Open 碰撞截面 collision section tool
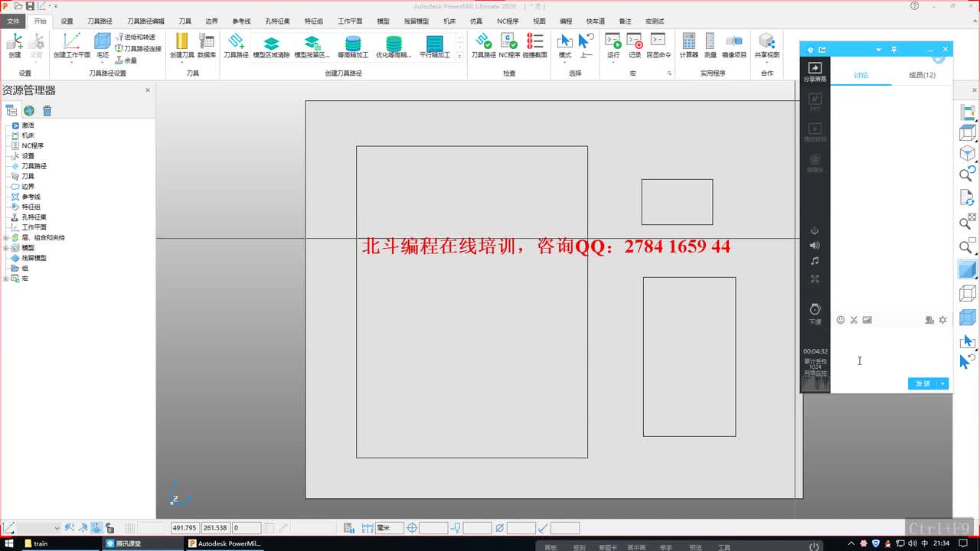Viewport: 980px width, 551px height. point(535,45)
